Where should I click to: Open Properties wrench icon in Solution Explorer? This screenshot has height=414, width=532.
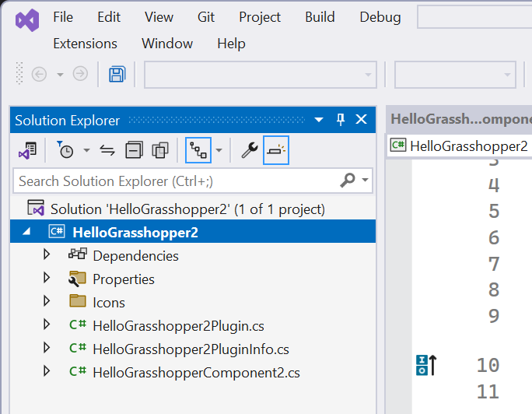(x=250, y=150)
